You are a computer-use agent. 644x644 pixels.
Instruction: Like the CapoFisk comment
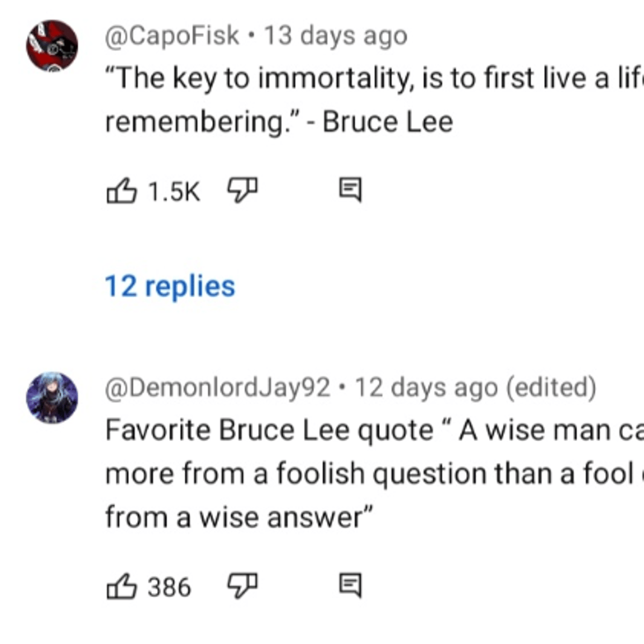(121, 191)
